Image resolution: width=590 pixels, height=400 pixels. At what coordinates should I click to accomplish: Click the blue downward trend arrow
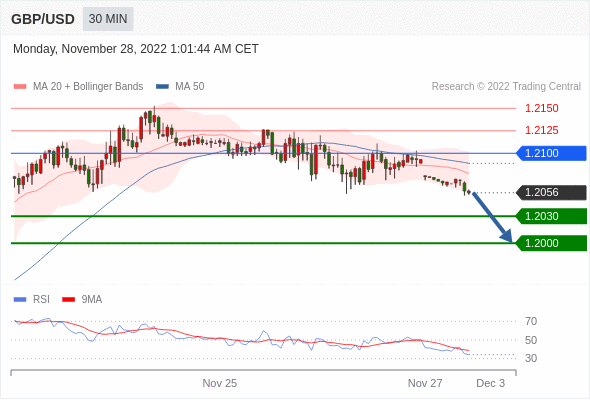click(x=492, y=217)
